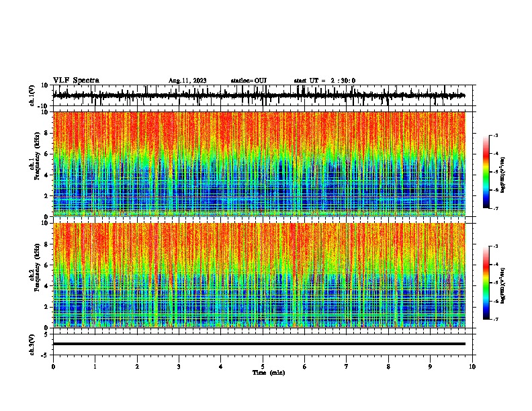
Task: Click the "station=OUJ" label
Action: pos(249,81)
